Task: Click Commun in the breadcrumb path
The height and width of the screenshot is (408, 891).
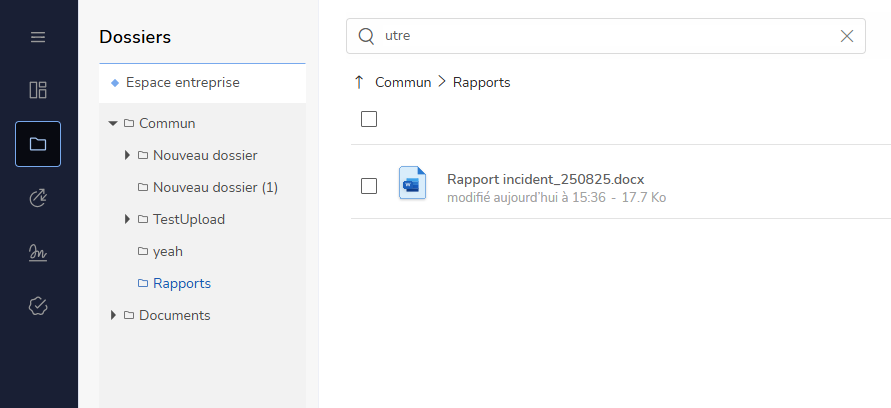Action: (403, 82)
